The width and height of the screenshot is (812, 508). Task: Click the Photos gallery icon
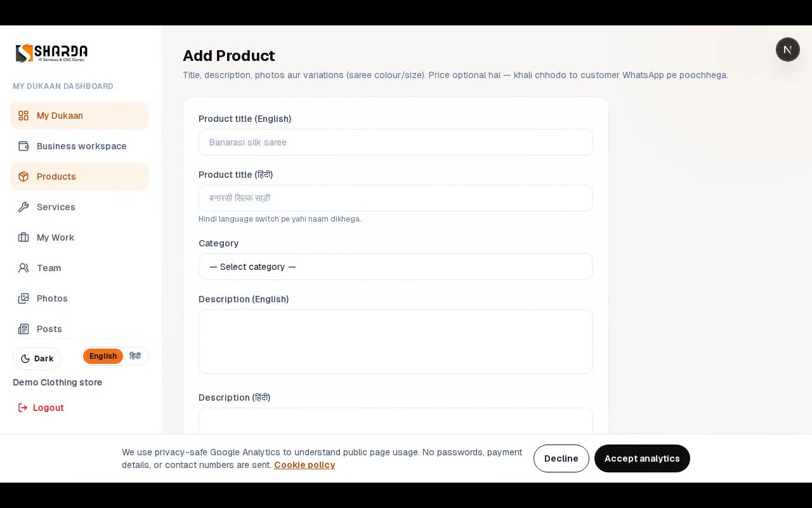[x=23, y=298]
